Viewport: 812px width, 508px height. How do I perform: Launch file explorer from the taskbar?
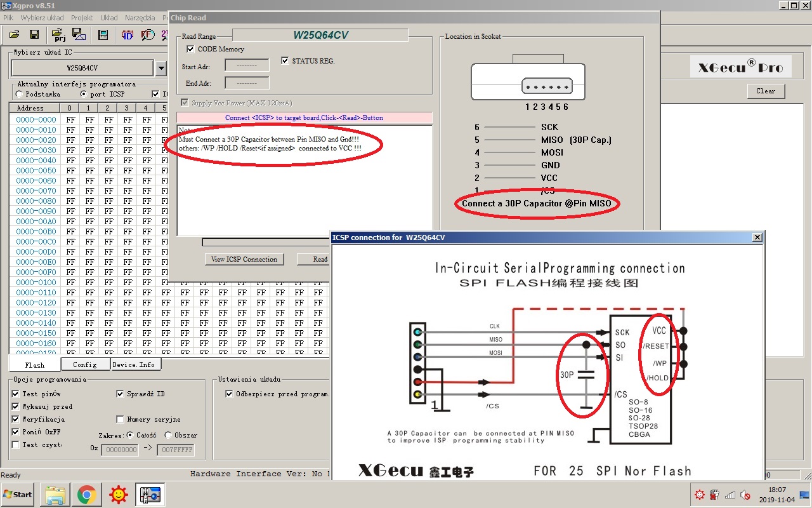[x=55, y=494]
